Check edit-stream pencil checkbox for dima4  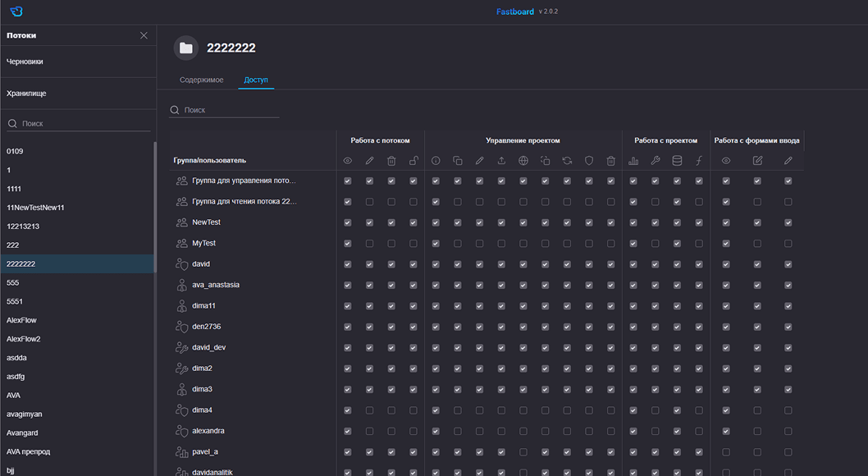click(369, 410)
